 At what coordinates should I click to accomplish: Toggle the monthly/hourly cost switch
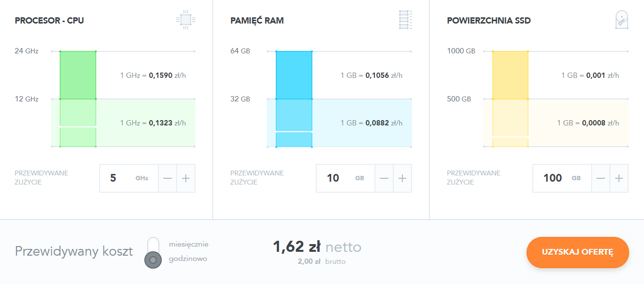coord(153,253)
